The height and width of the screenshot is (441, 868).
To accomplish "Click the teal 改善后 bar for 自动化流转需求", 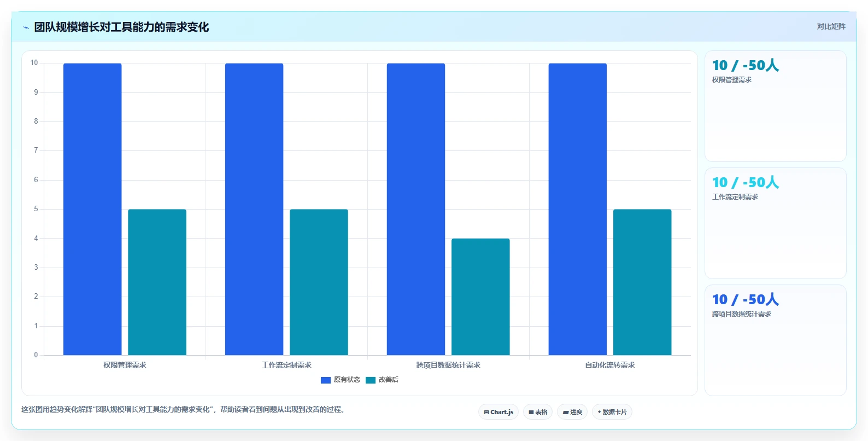I will coord(642,282).
